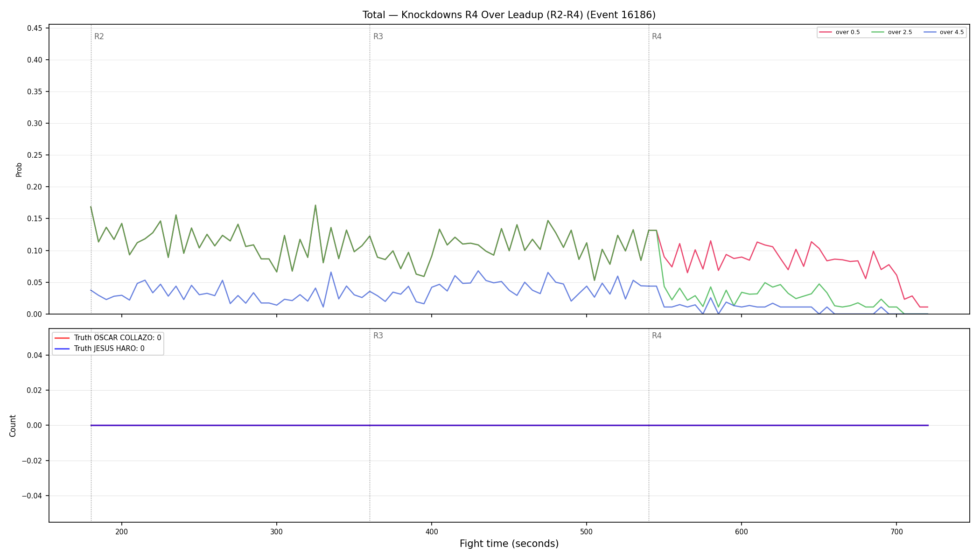Click the 0.45 tick label on Prob axis
980x560 pixels.
click(35, 28)
